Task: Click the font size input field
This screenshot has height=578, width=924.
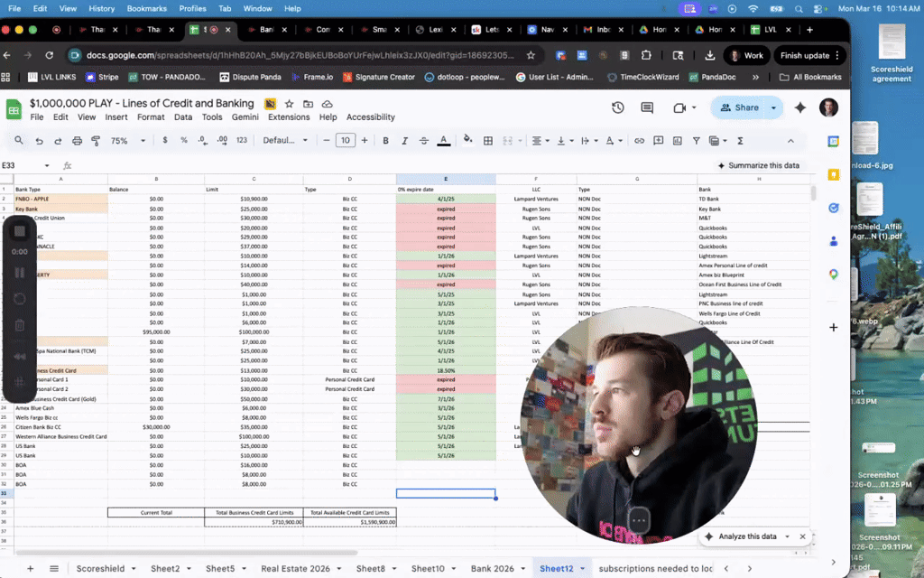Action: (x=346, y=140)
